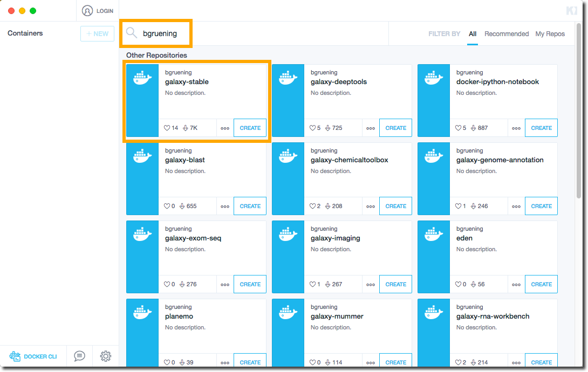Select the All filter tab

pos(473,34)
